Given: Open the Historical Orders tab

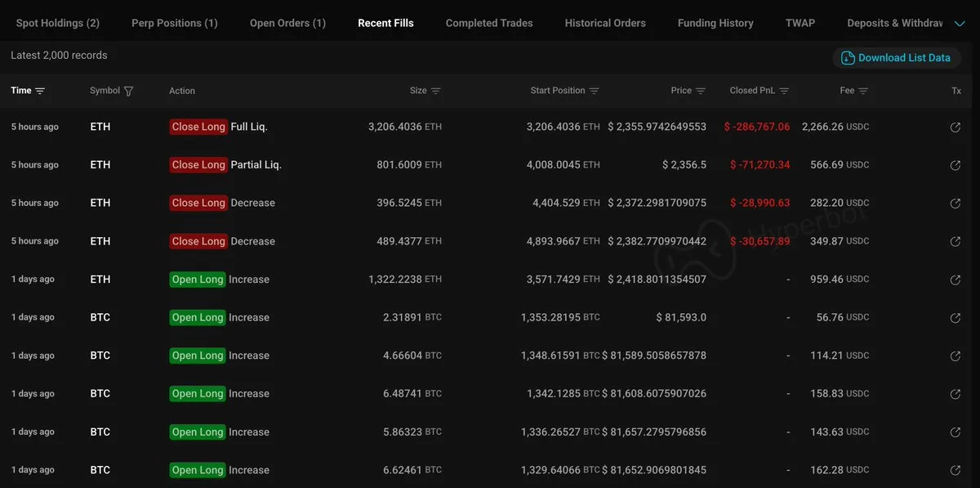Looking at the screenshot, I should 605,23.
